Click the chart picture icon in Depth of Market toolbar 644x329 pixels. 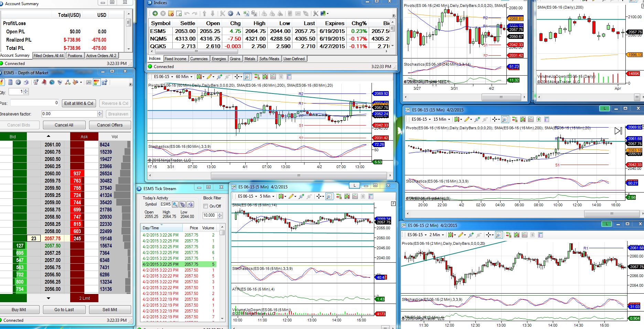click(89, 82)
